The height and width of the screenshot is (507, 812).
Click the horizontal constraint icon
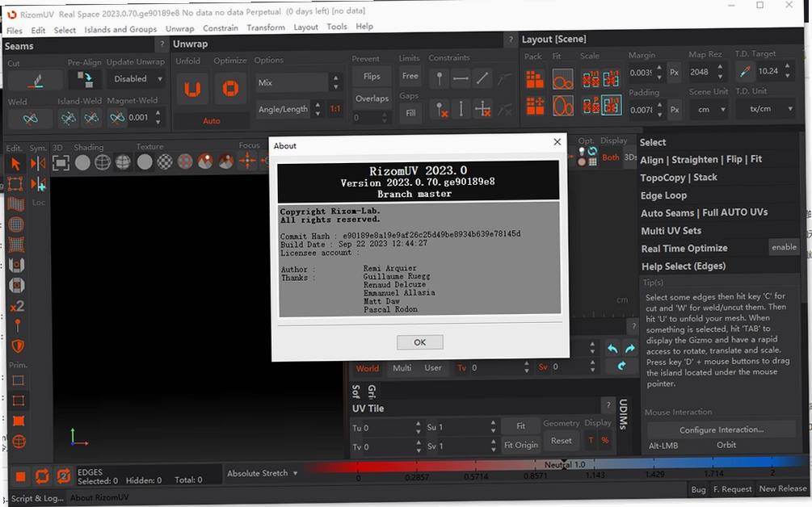point(461,79)
